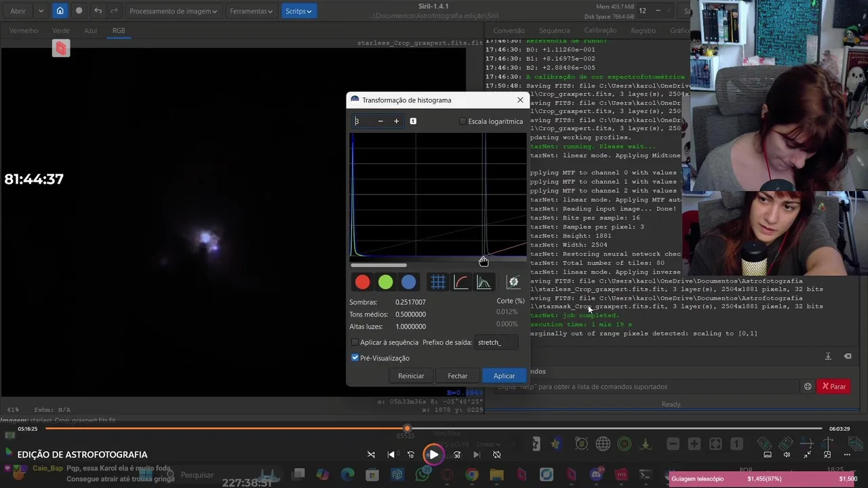This screenshot has height=488, width=868.
Task: Click the Aplicar button
Action: tap(504, 375)
